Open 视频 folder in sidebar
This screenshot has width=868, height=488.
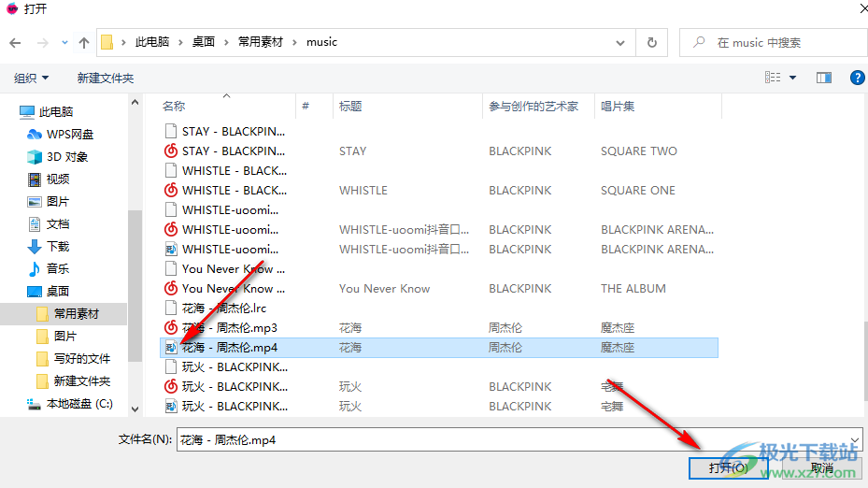(x=49, y=179)
